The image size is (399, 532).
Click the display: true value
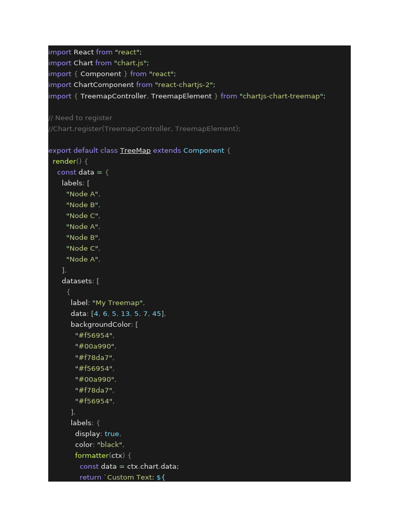click(x=112, y=434)
